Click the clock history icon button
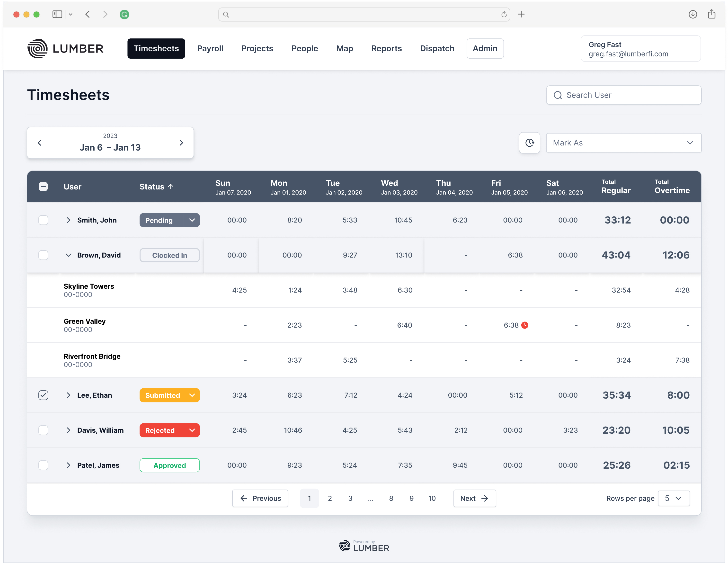The height and width of the screenshot is (563, 728). 529,143
